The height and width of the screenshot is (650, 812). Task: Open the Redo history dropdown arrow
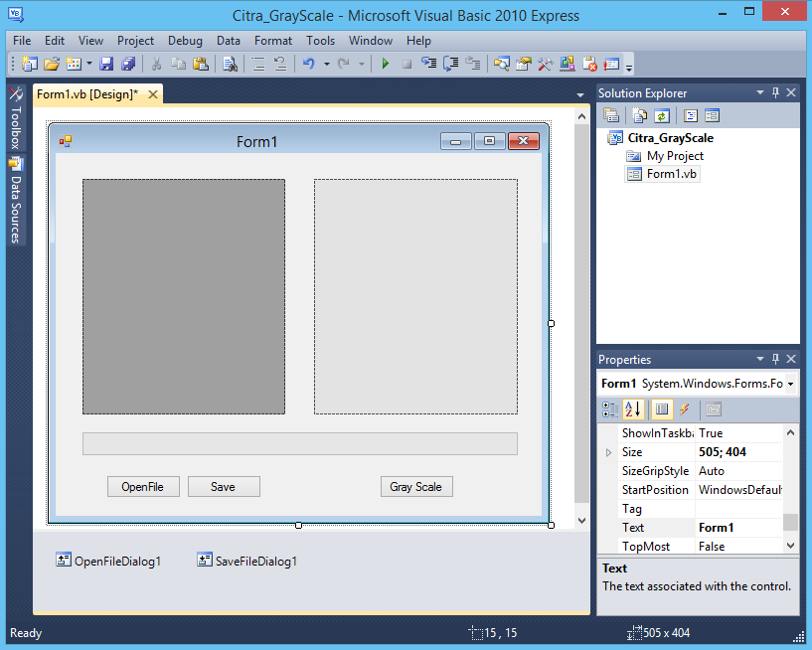362,65
